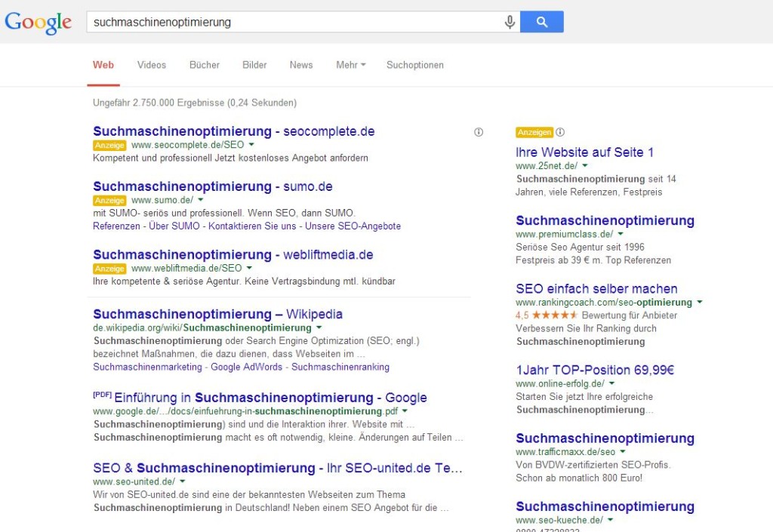Open Suchmaschinenoptimierung - seocomplete.de ad
This screenshot has width=773, height=532.
pos(234,131)
